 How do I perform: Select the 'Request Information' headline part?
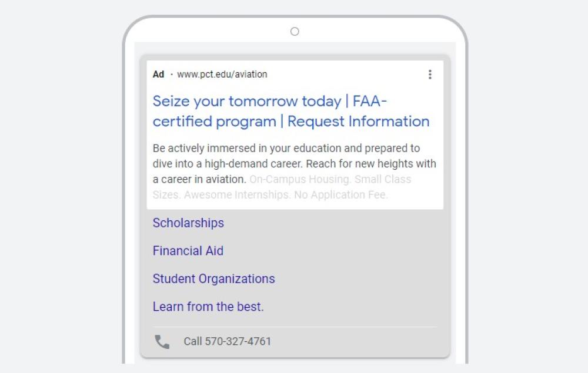click(x=358, y=122)
